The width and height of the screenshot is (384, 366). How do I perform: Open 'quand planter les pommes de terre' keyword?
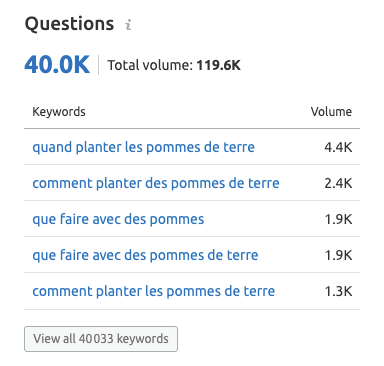(143, 147)
